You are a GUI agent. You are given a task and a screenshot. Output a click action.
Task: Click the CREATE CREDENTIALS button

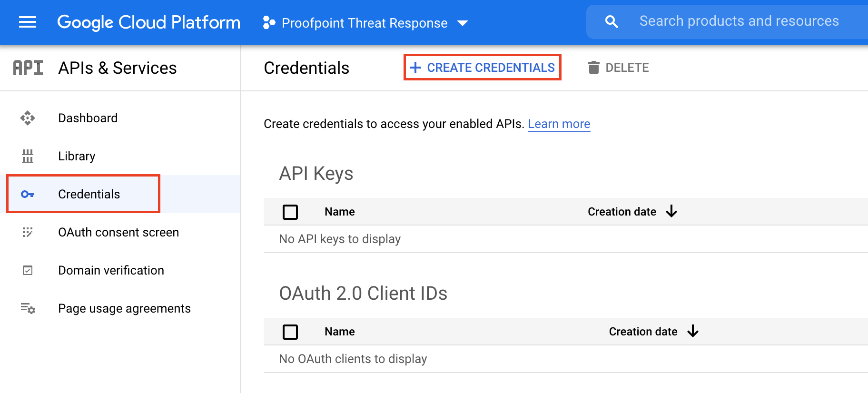[x=483, y=68]
